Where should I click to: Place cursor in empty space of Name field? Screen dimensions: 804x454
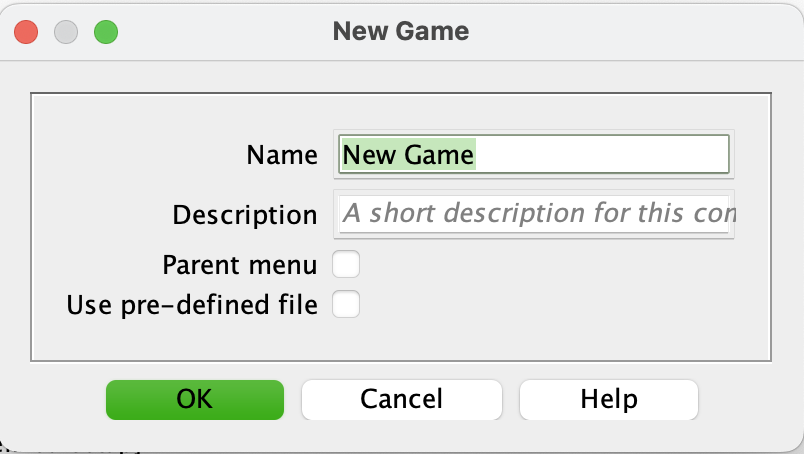click(x=602, y=154)
